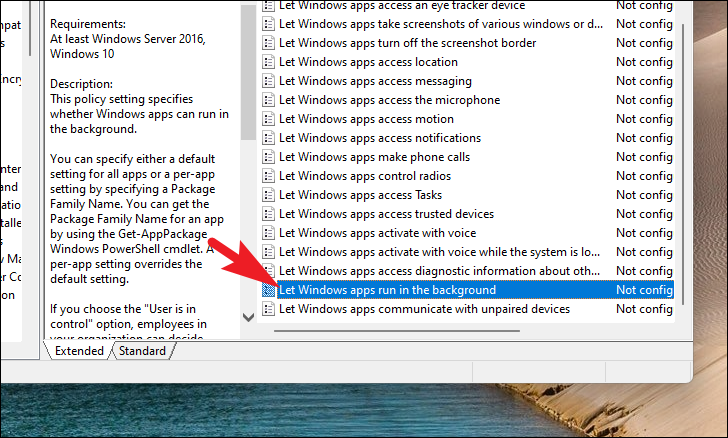Viewport: 728px width, 438px height.
Task: Click 'Not config' state of unpaired devices row
Action: pyautogui.click(x=644, y=309)
